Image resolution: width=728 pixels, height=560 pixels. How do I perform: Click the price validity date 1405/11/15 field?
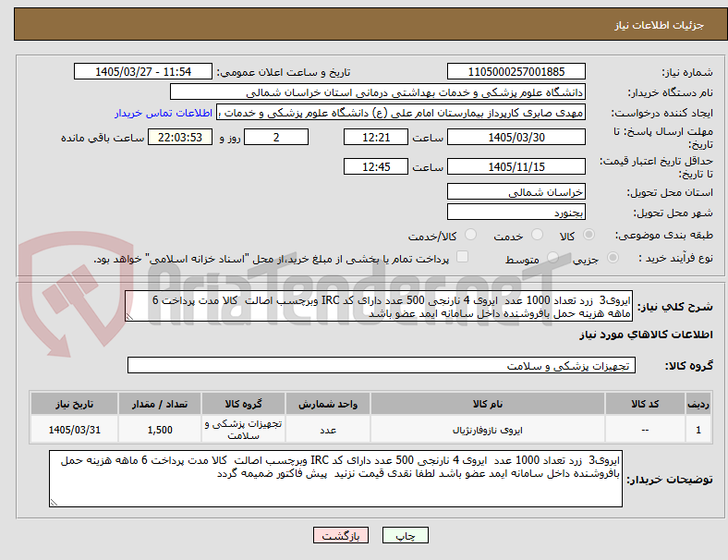(x=516, y=166)
